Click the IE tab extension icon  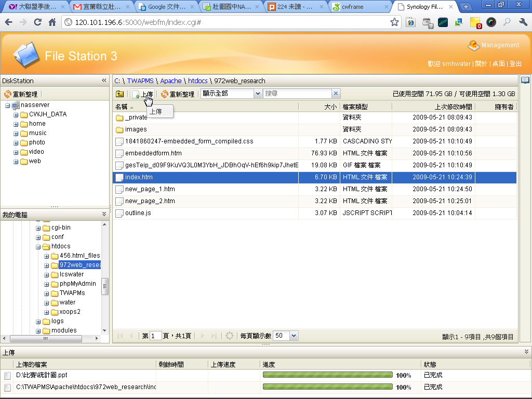pos(411,22)
